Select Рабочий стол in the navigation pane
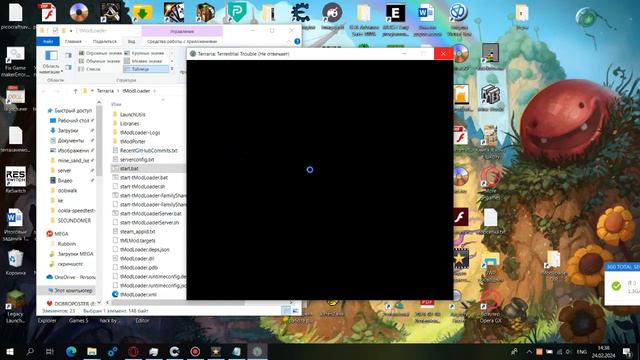The image size is (640, 360). 69,120
